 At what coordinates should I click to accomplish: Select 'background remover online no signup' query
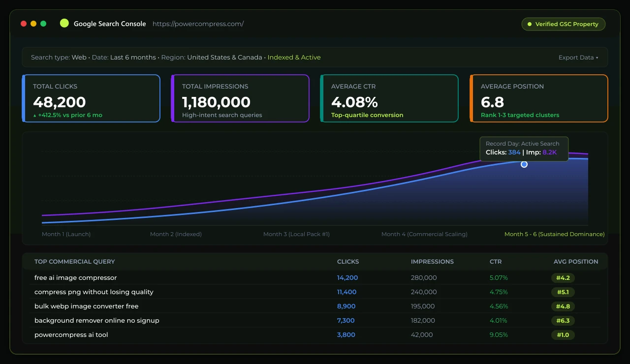(x=97, y=321)
